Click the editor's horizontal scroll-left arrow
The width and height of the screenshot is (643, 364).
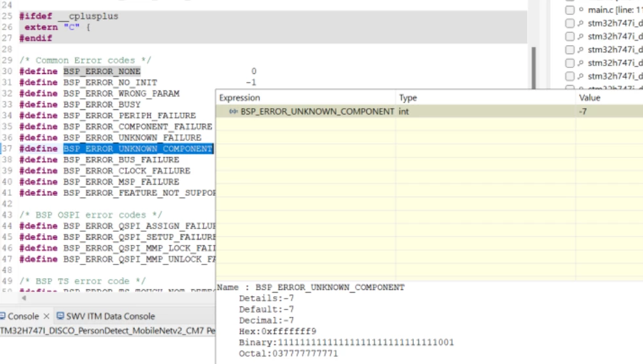(x=24, y=298)
